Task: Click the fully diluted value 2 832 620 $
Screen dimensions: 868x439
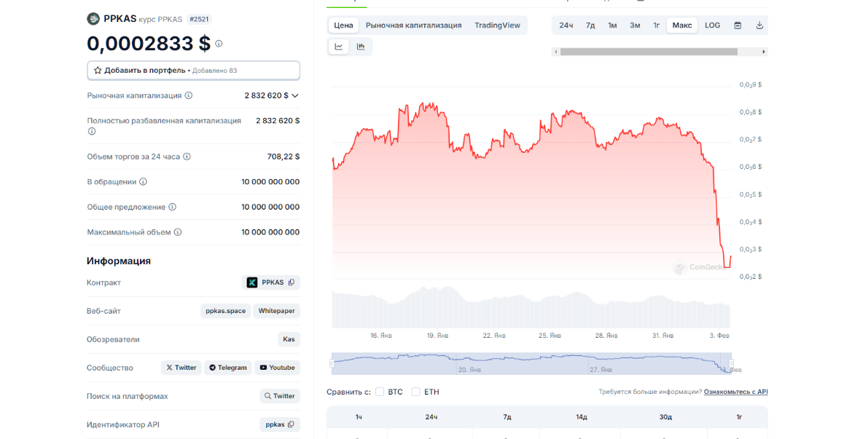Action: click(x=278, y=121)
